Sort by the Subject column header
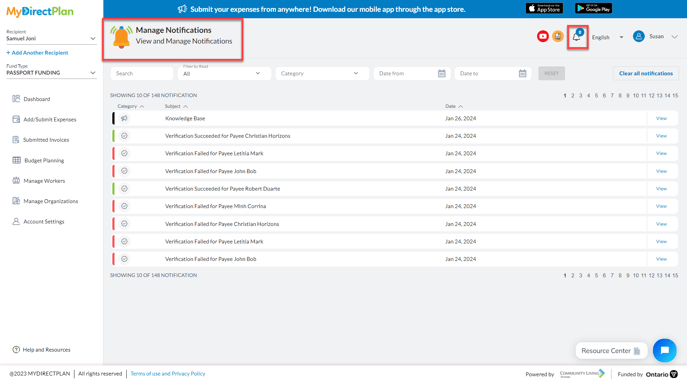The height and width of the screenshot is (383, 687). (x=176, y=106)
